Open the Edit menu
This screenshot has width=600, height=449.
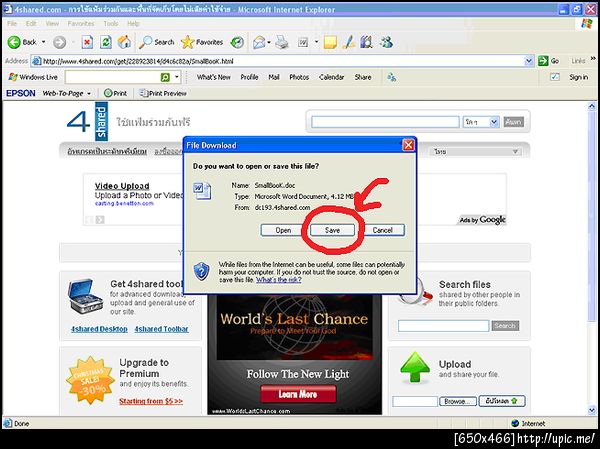(31, 24)
